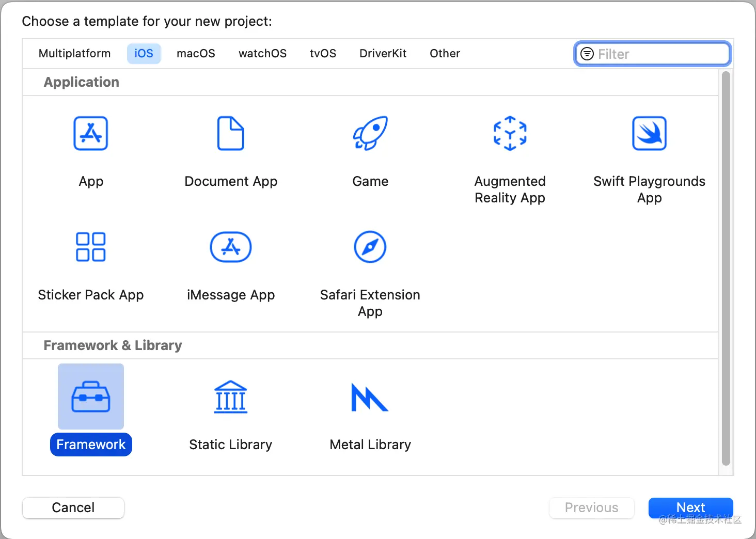
Task: Pick the Game rocket icon
Action: coord(370,133)
